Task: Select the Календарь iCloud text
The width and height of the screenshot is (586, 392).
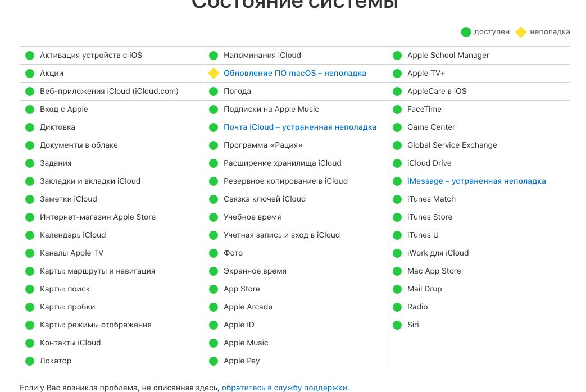Action: coord(73,235)
